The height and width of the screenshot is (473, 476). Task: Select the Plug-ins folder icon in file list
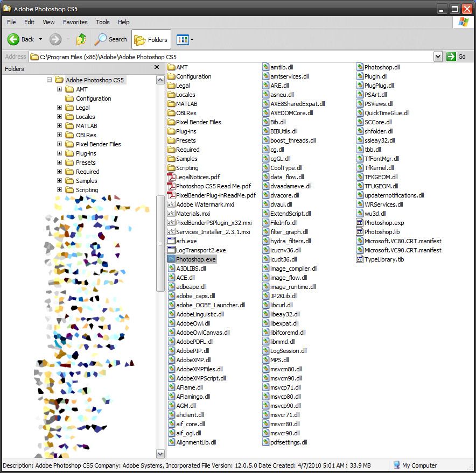[171, 131]
